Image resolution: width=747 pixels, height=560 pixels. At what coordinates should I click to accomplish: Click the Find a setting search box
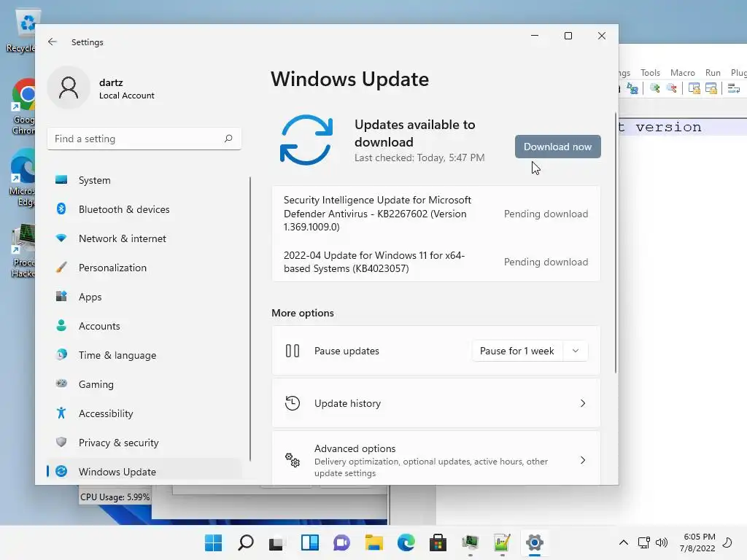(x=144, y=139)
